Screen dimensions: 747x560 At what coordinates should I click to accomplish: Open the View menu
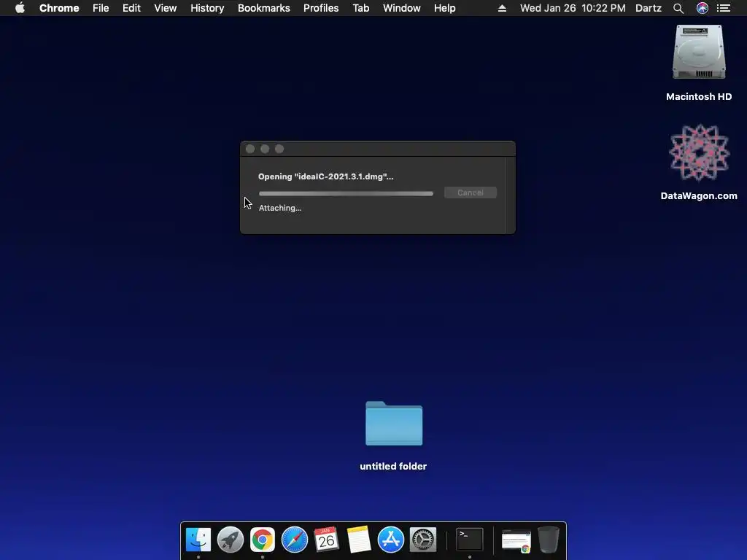pos(166,8)
